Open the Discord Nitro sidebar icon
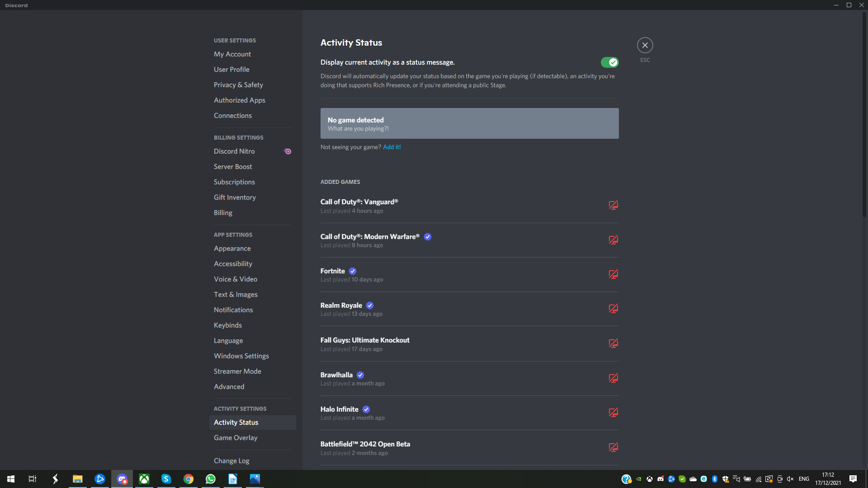The width and height of the screenshot is (868, 488). (x=288, y=151)
